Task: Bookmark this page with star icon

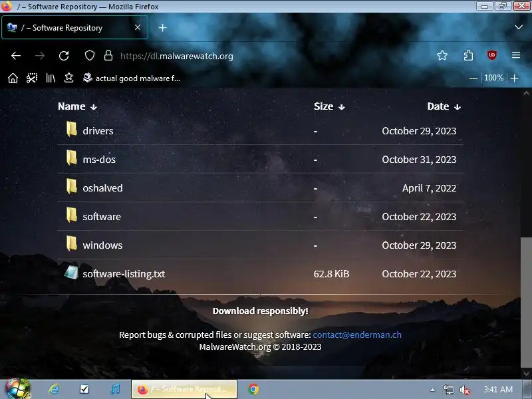Action: click(442, 55)
